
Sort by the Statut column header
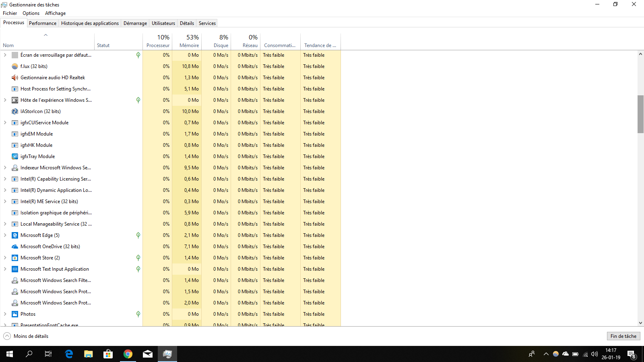click(118, 41)
